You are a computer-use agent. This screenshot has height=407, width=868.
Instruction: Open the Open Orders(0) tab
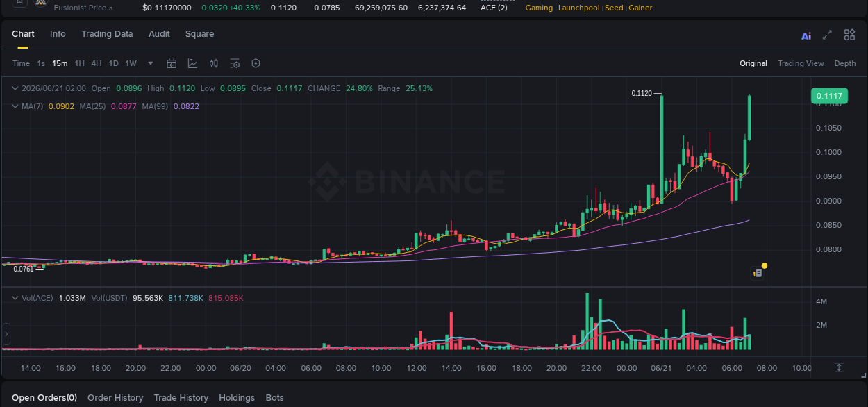tap(44, 398)
